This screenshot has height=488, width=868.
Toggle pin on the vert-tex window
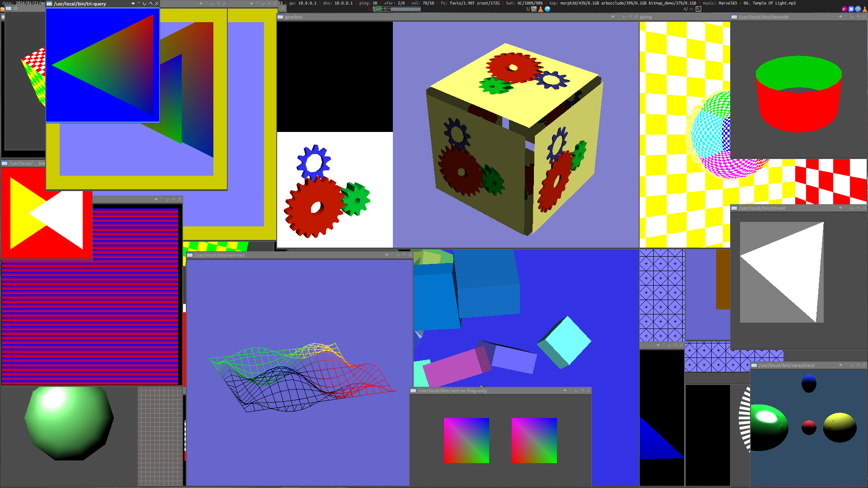point(387,255)
